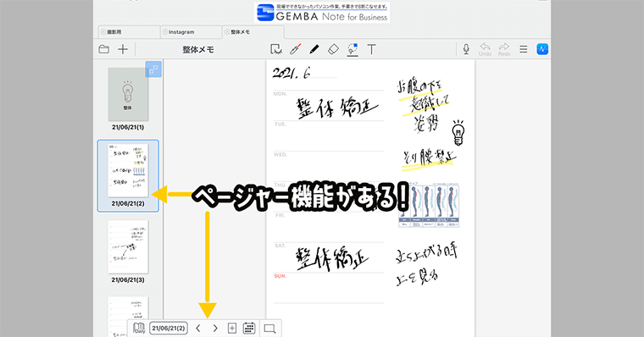
Task: Switch to the 撮影用 tab
Action: pos(129,32)
